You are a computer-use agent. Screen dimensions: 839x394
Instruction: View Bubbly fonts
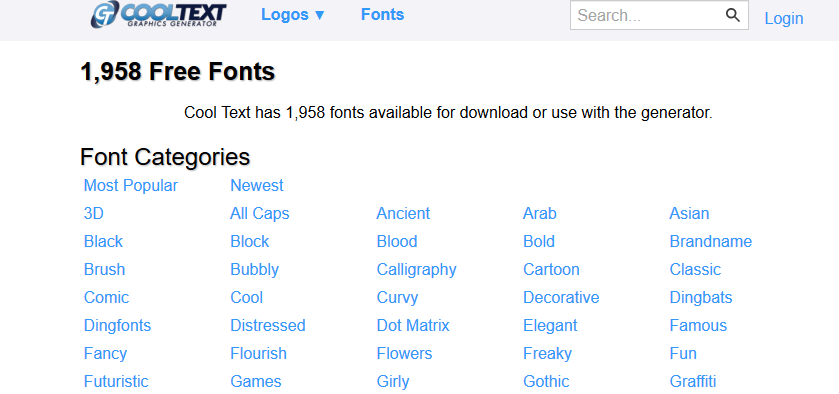tap(255, 269)
